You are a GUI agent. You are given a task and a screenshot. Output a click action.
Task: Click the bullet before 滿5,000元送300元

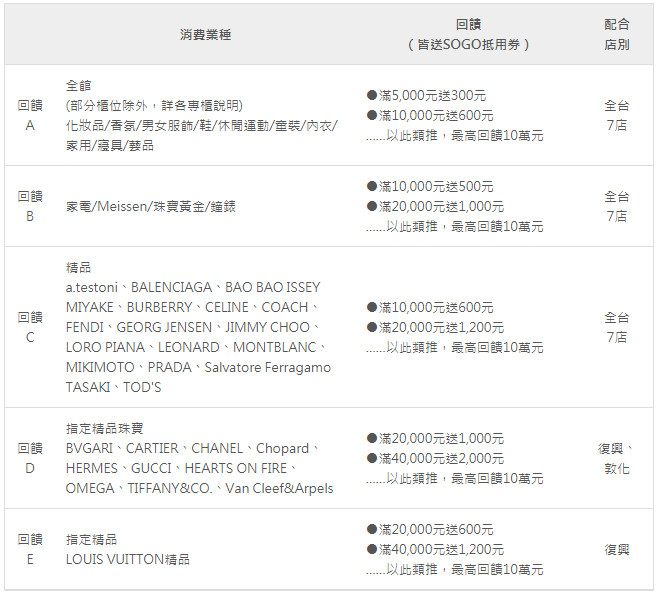[372, 96]
